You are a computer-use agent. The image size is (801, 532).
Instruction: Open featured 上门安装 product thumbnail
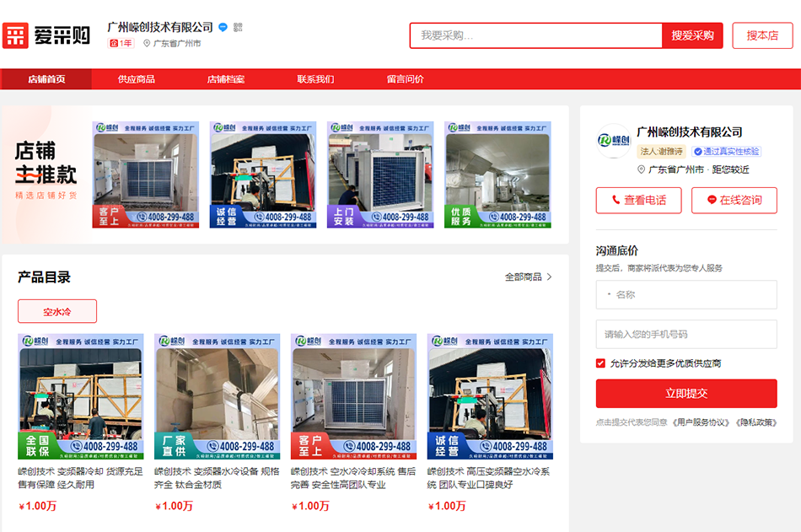[x=380, y=175]
